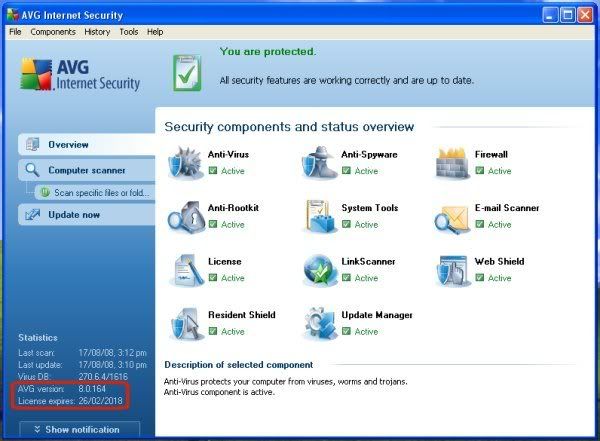Open the Help menu
The height and width of the screenshot is (441, 600).
click(x=155, y=32)
